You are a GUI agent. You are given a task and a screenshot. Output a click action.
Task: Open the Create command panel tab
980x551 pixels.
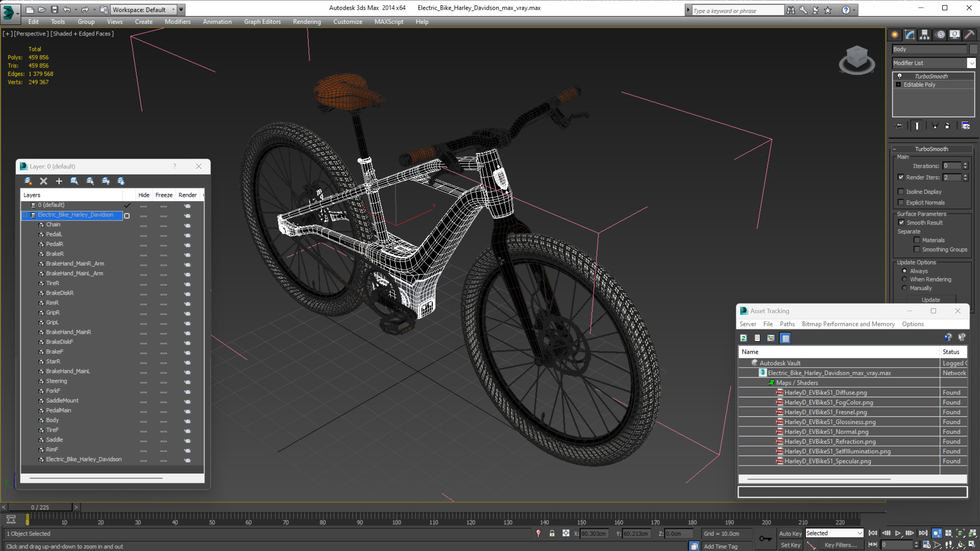point(895,35)
